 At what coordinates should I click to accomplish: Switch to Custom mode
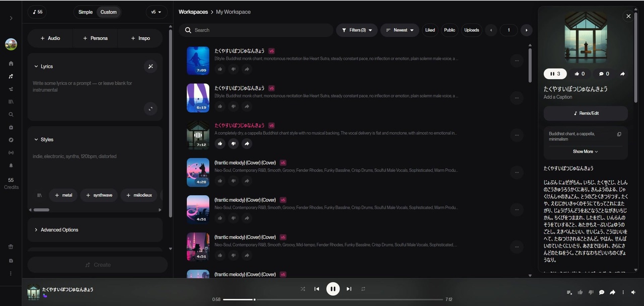(109, 12)
